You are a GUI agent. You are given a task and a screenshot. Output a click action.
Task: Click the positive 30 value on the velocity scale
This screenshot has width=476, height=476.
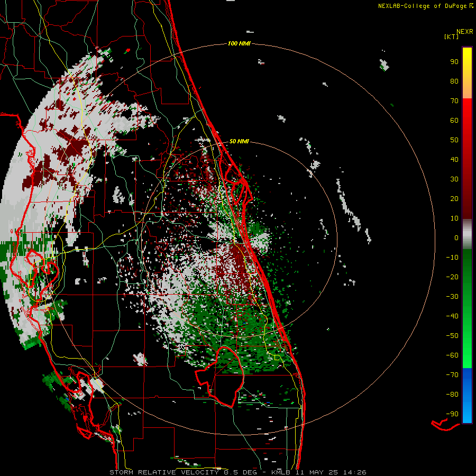coord(454,179)
